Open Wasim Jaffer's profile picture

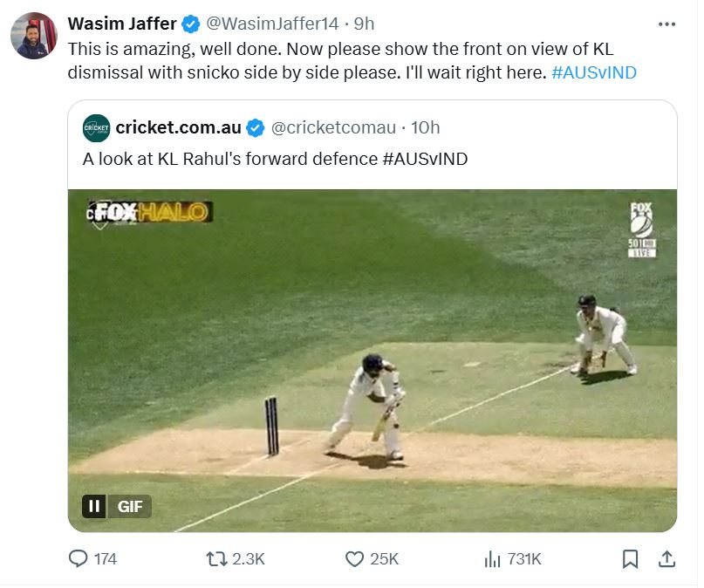[x=34, y=36]
